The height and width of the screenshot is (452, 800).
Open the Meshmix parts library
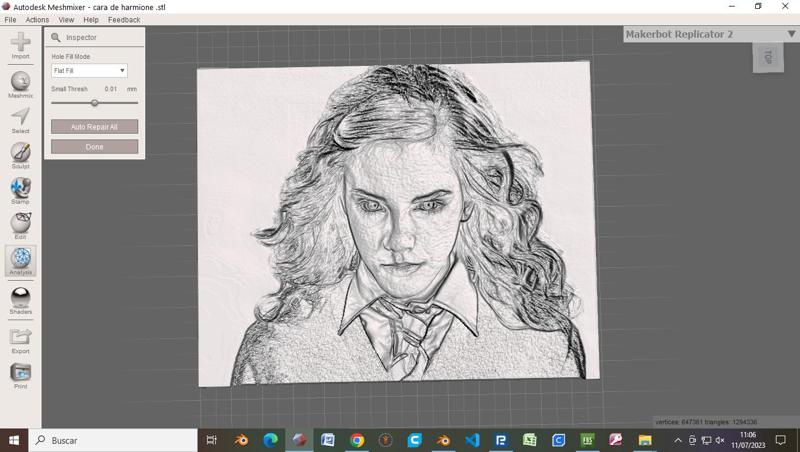[x=20, y=82]
